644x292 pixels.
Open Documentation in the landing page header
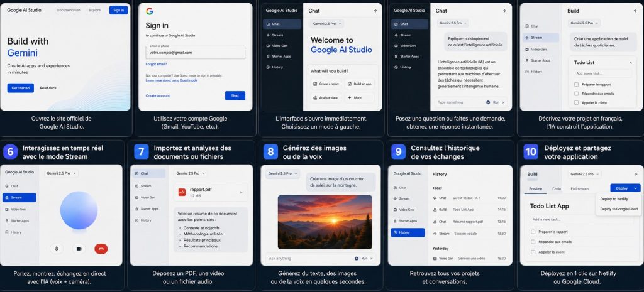click(69, 10)
